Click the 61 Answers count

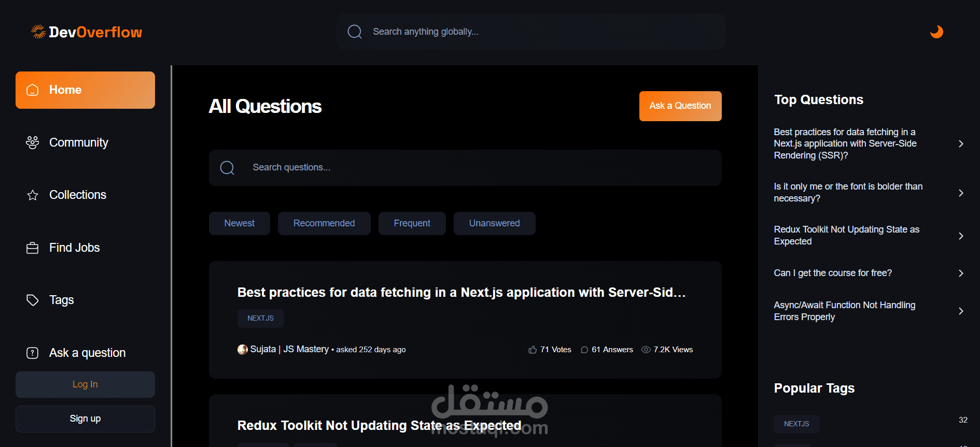coord(612,350)
